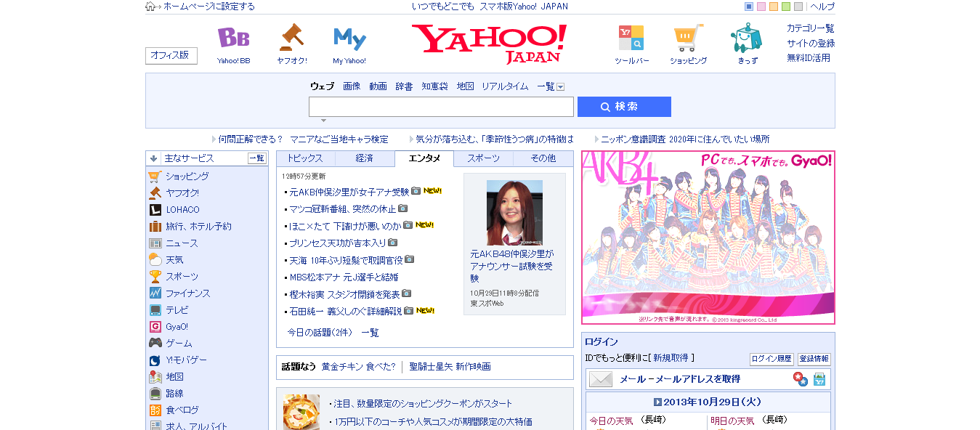This screenshot has height=430, width=980.
Task: Click the オフィス版 button
Action: point(171,56)
